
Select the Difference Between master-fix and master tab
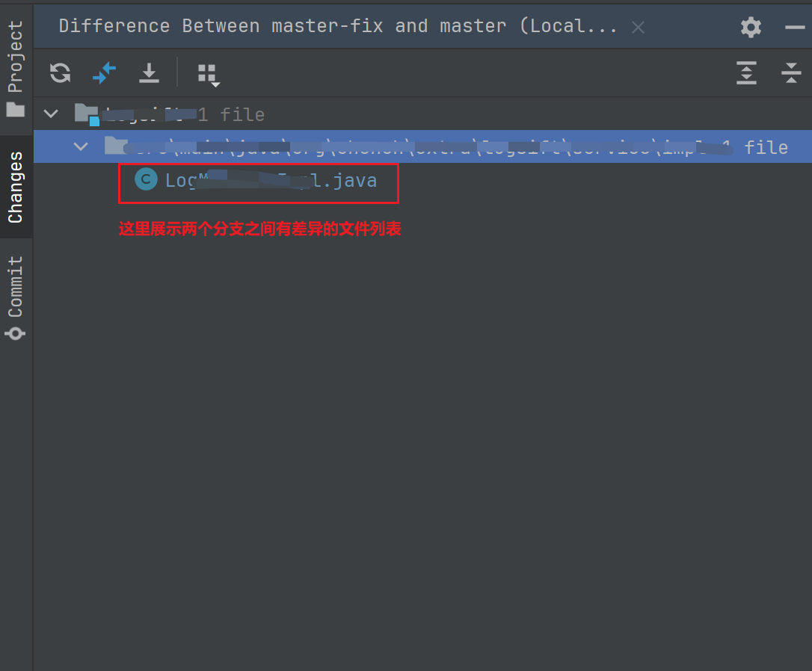coord(338,26)
